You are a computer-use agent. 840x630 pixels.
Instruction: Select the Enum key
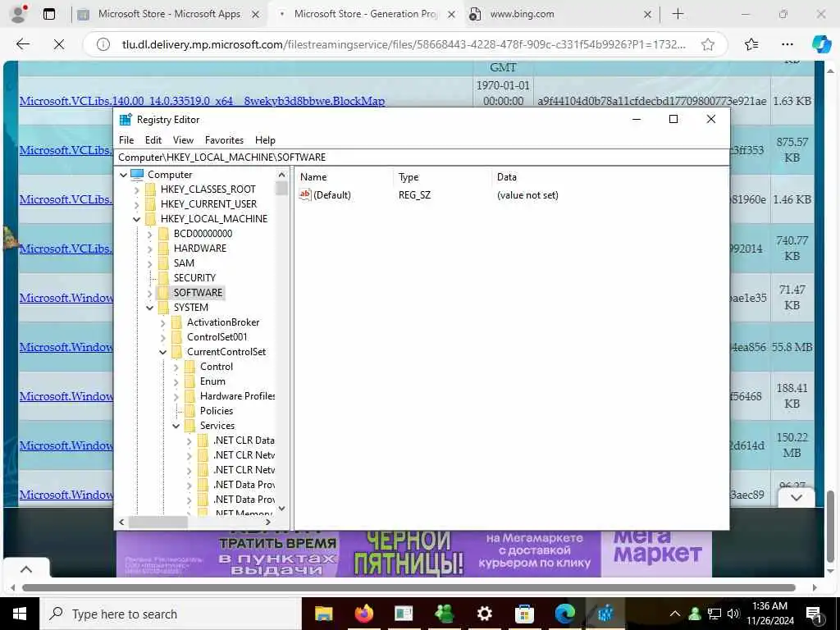tap(212, 381)
